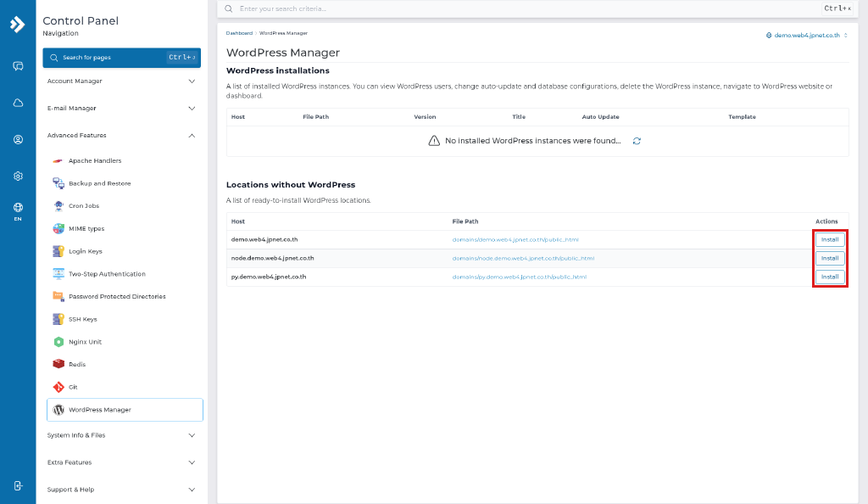Open Cron Jobs
868x504 pixels.
pyautogui.click(x=84, y=206)
